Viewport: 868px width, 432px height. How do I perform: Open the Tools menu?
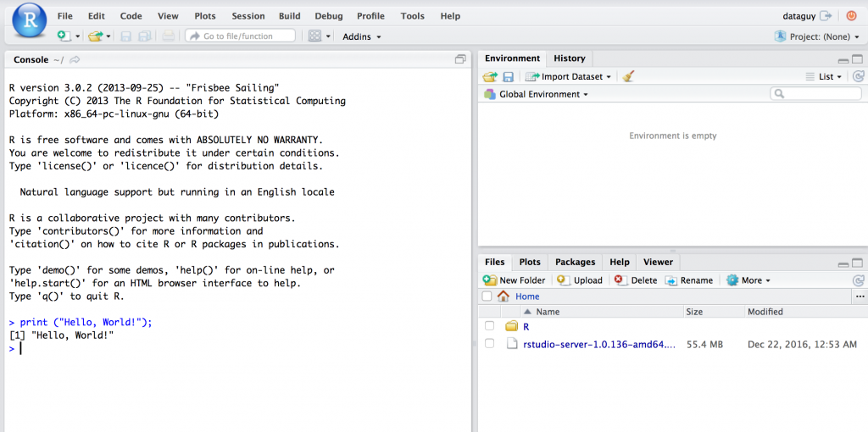pos(413,16)
